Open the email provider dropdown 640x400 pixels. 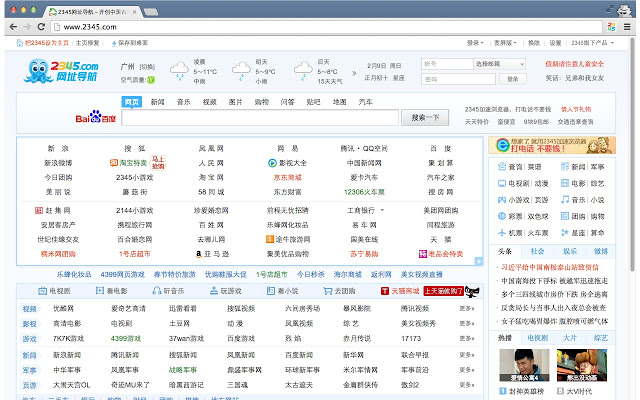click(x=500, y=64)
